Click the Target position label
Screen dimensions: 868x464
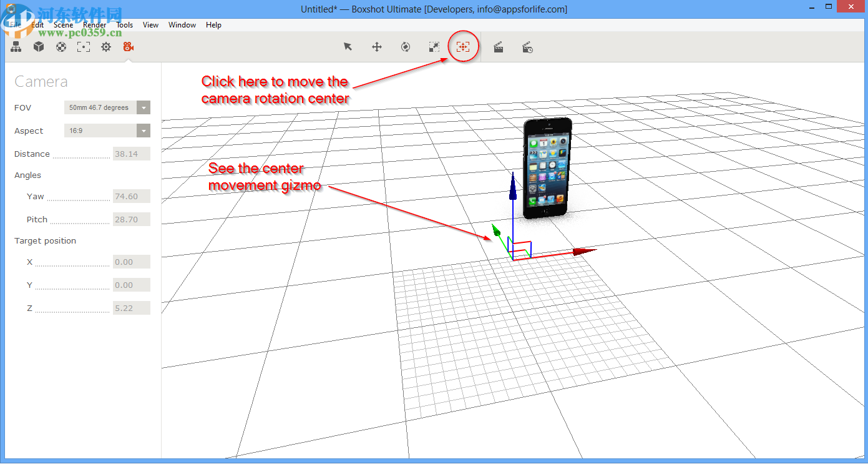[45, 241]
